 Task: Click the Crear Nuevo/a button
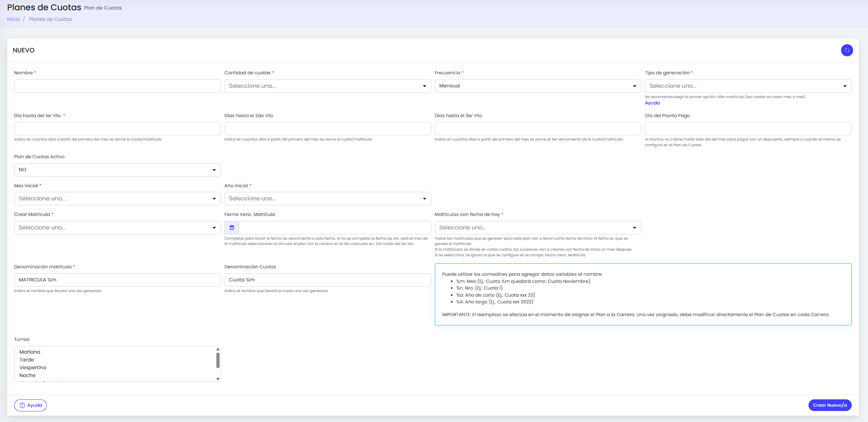830,405
